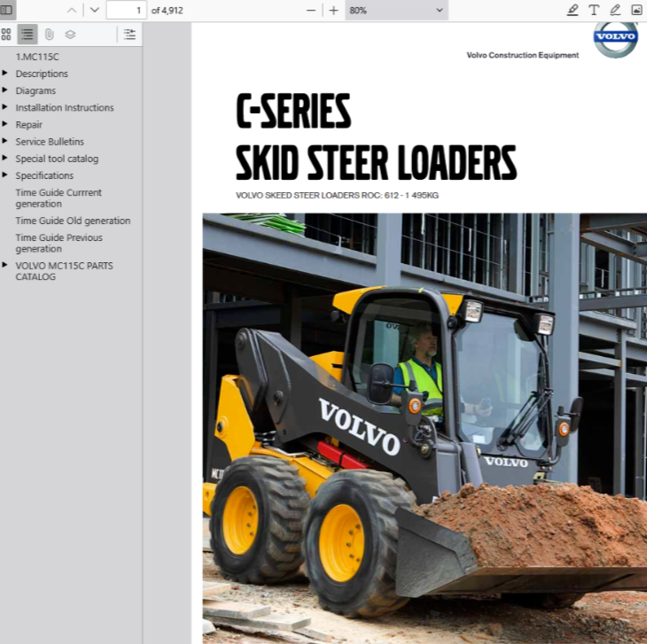Select the highlight annotation tool
647x644 pixels.
click(573, 11)
